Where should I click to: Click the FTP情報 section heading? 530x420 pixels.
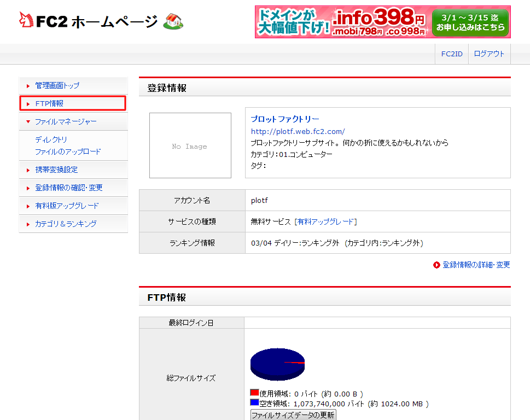tap(167, 297)
